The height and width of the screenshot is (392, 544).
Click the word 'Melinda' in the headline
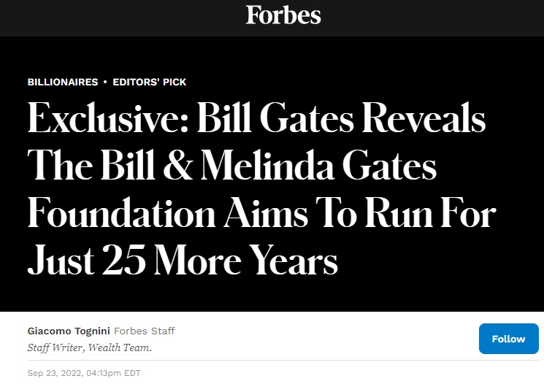pyautogui.click(x=267, y=166)
